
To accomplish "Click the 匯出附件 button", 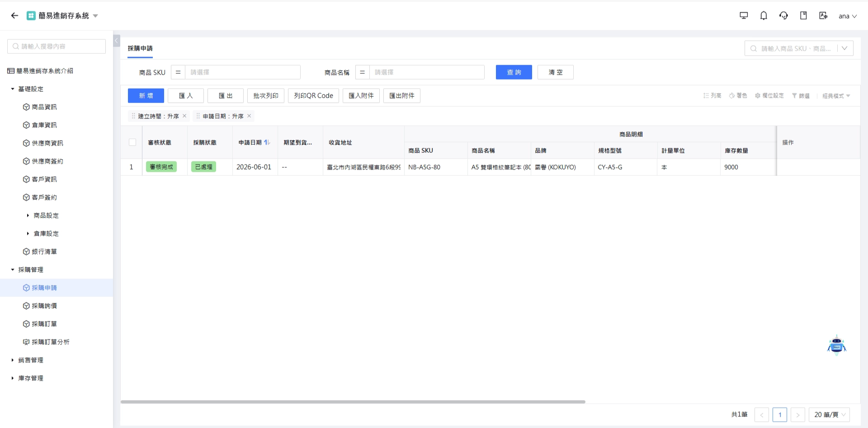I will [x=402, y=96].
